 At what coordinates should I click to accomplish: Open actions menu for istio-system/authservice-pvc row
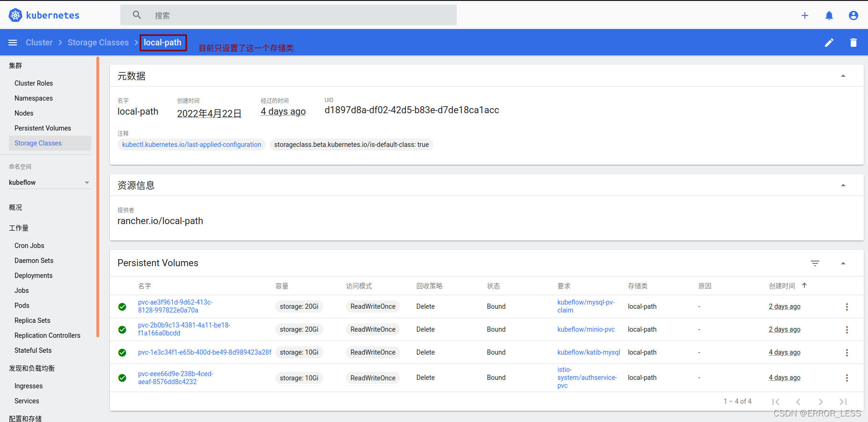tap(847, 378)
